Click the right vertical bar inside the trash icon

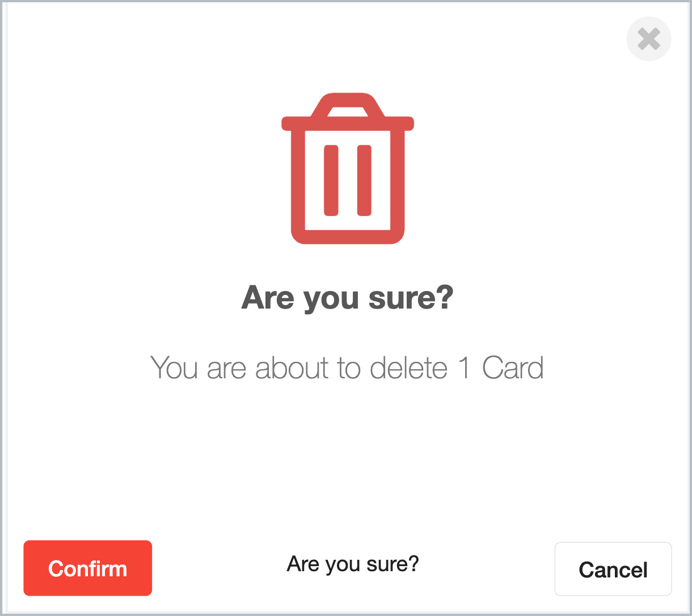(x=364, y=180)
